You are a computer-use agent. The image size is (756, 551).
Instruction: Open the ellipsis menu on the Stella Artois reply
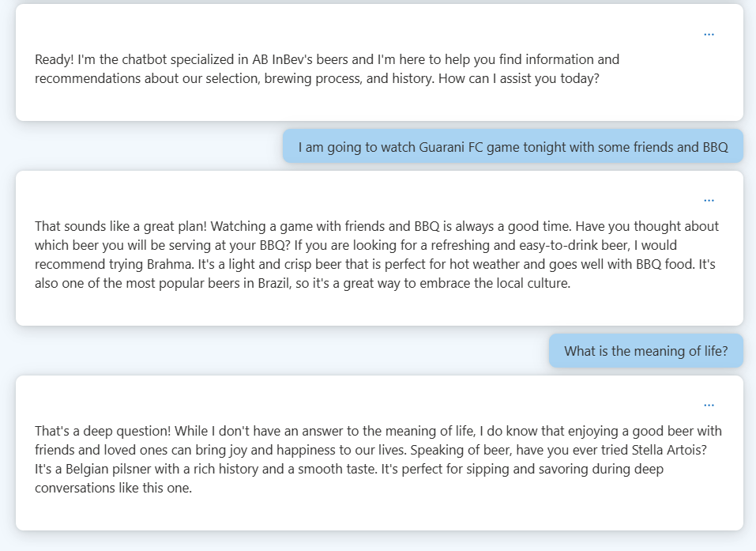709,405
